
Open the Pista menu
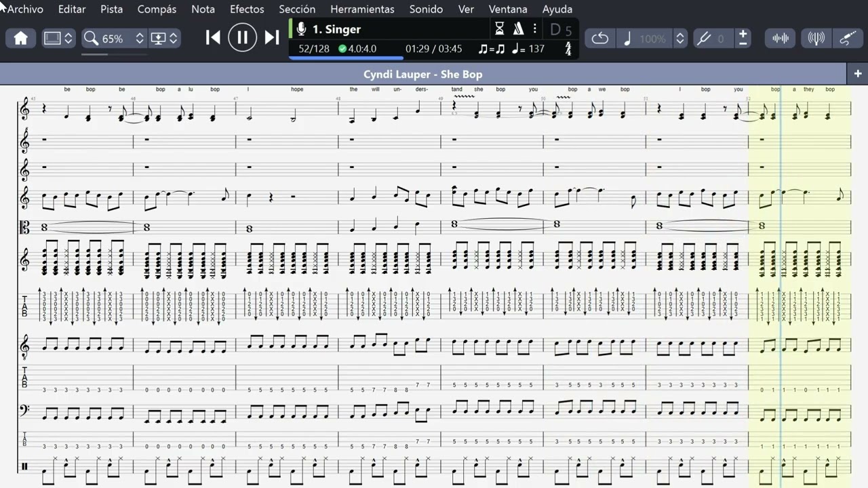[x=111, y=9]
